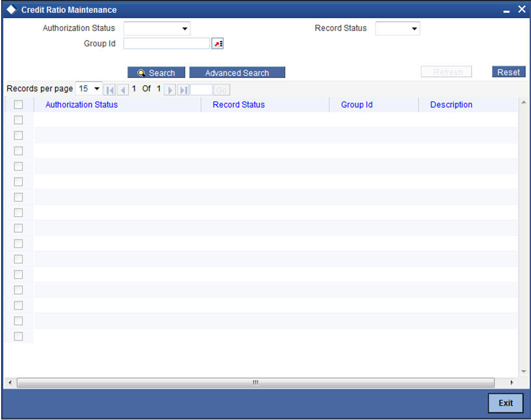Sort by Group Id column header
The width and height of the screenshot is (531, 420).
point(357,105)
